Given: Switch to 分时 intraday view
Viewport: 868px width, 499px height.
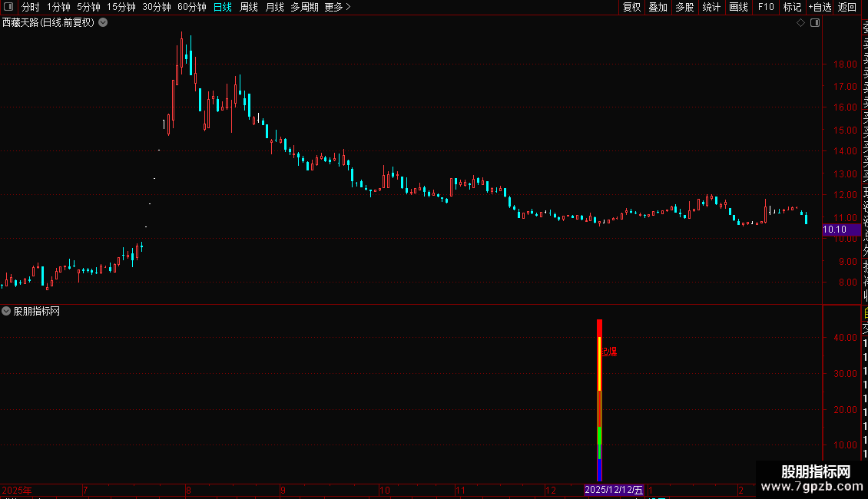Looking at the screenshot, I should [x=31, y=7].
